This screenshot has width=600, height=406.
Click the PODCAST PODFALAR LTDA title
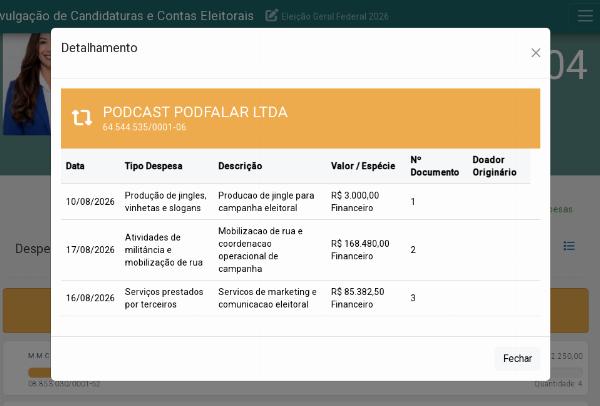point(195,113)
